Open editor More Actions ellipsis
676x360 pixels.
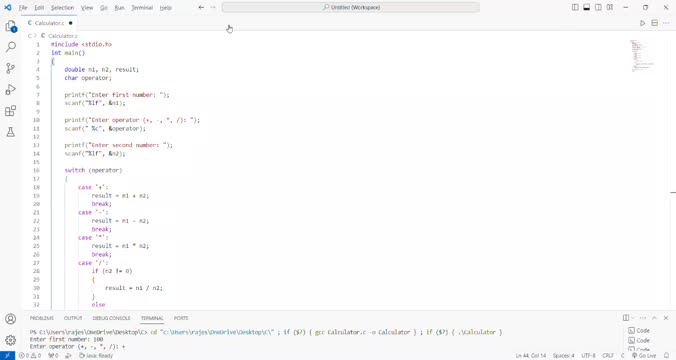pyautogui.click(x=666, y=23)
